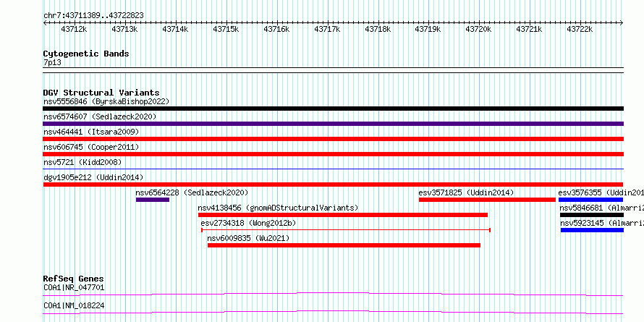The image size is (644, 322).
Task: Select the red dgv1905e212 variant bar
Action: click(x=333, y=185)
